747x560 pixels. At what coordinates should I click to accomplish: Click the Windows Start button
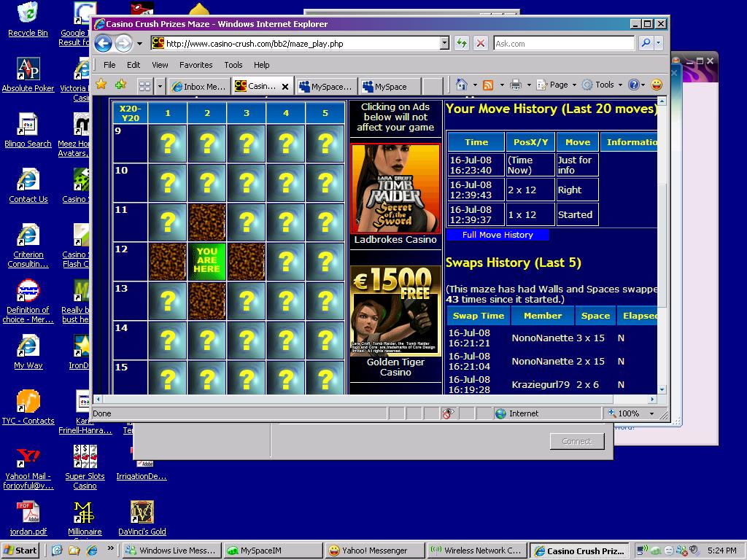click(x=20, y=551)
